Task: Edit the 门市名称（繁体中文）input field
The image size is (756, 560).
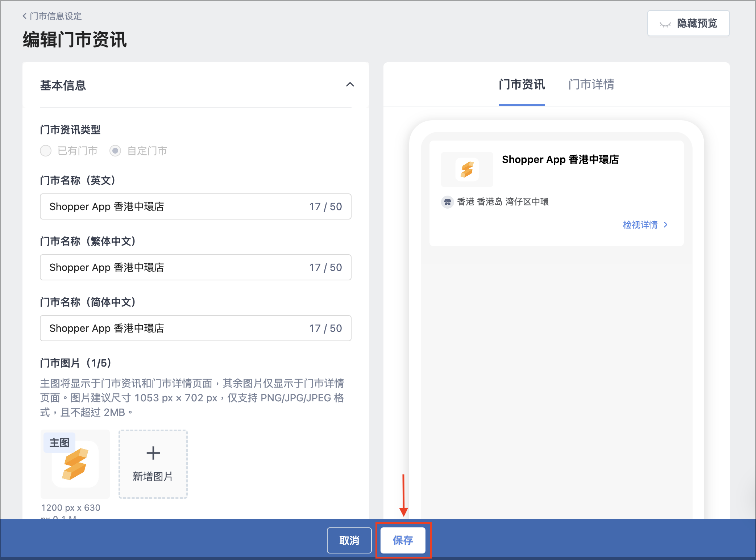Action: (196, 267)
